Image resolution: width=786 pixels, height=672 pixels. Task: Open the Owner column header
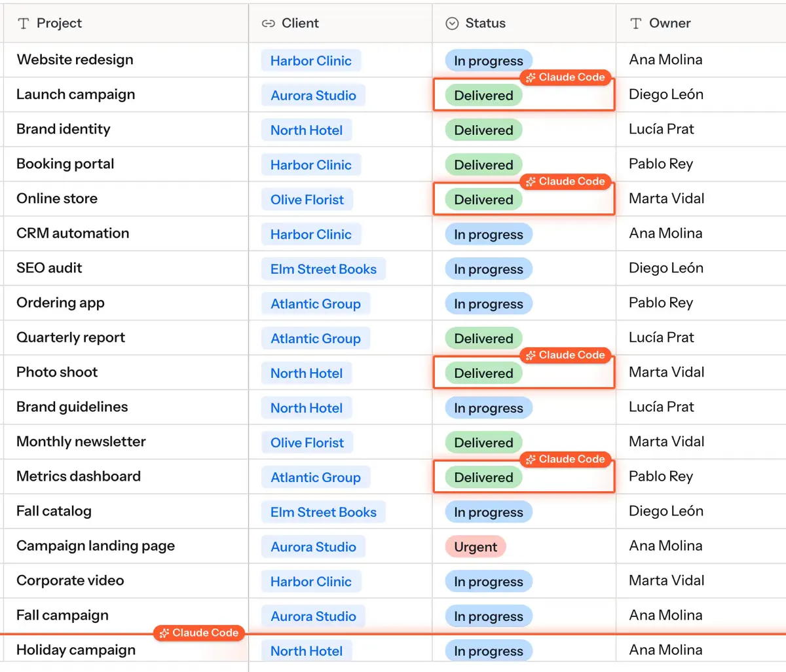point(701,24)
